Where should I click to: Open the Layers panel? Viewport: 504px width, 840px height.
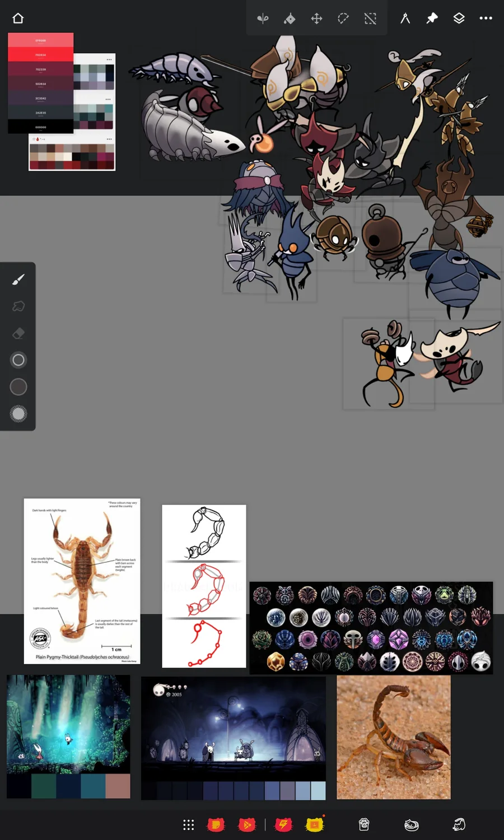click(459, 18)
